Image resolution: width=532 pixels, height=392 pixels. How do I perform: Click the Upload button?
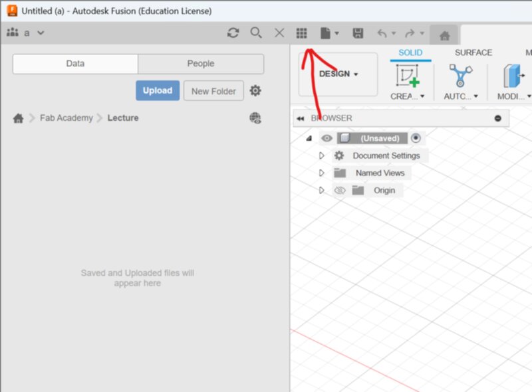click(x=158, y=90)
